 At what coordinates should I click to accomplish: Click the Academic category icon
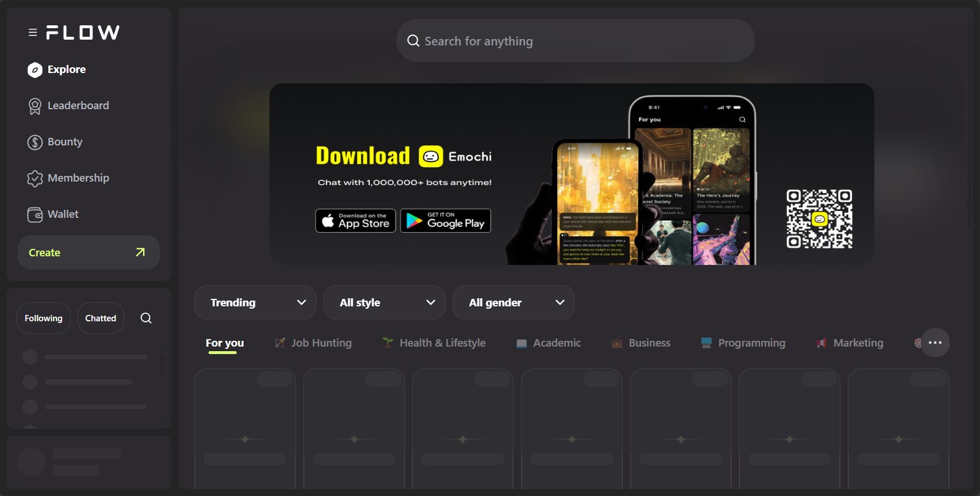[522, 343]
